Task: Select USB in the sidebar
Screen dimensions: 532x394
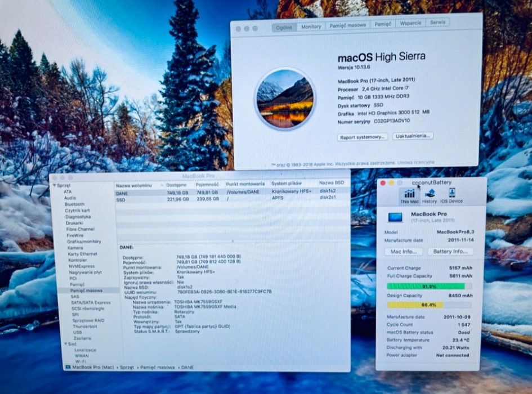Action: 77,332
